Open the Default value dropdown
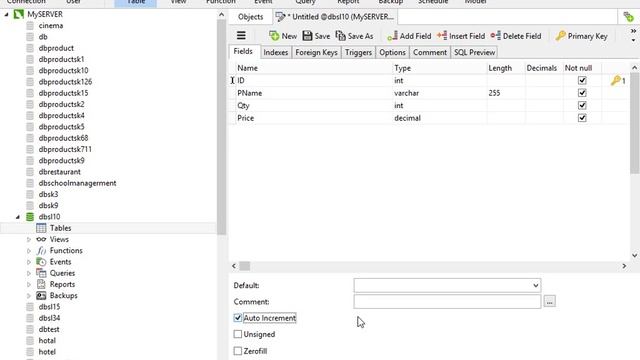 click(x=536, y=285)
